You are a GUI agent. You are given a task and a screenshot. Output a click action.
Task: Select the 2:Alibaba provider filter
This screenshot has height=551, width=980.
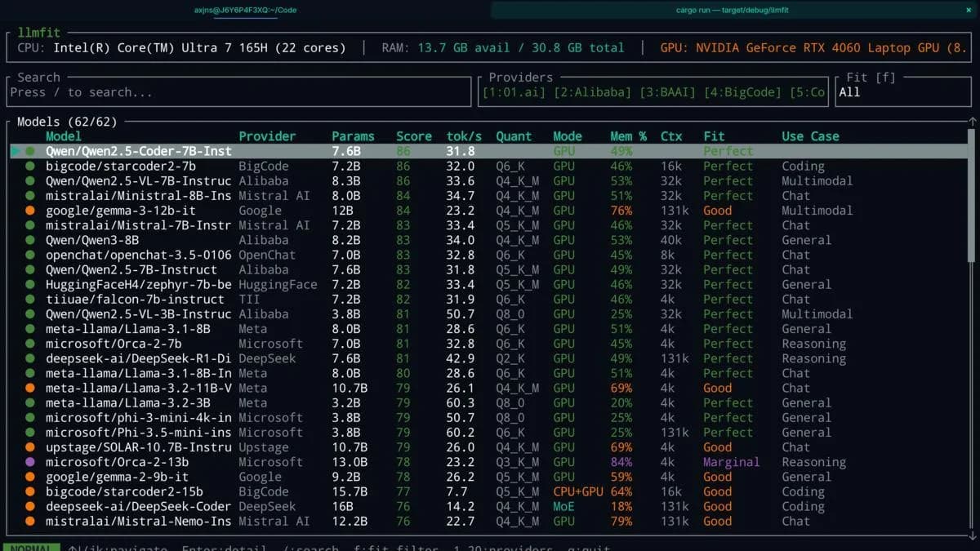(592, 92)
